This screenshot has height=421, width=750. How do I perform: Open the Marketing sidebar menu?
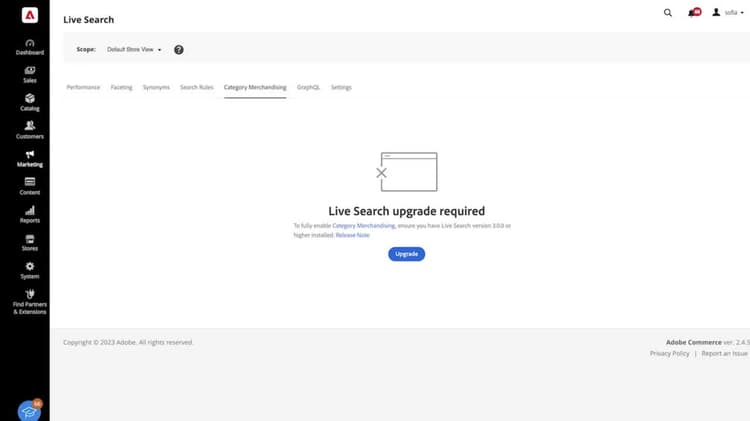(30, 158)
